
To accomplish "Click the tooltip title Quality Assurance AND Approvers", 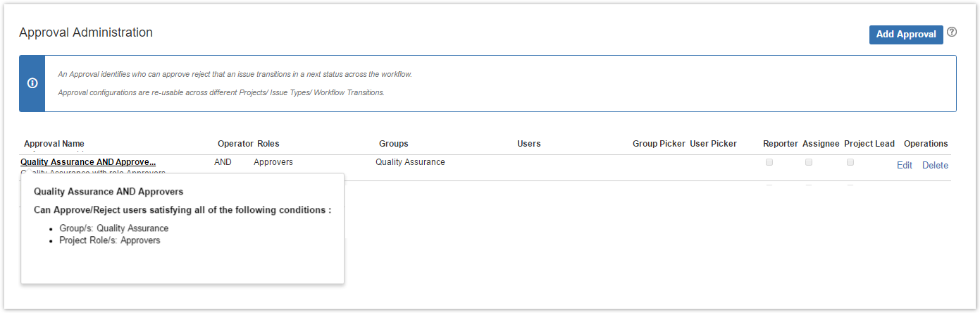I will pyautogui.click(x=108, y=192).
